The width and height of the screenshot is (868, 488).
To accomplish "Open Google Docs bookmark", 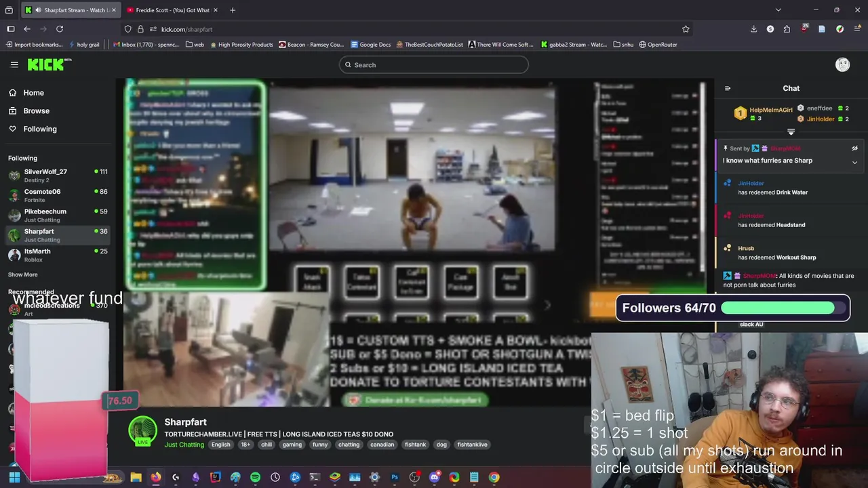I will (x=370, y=45).
